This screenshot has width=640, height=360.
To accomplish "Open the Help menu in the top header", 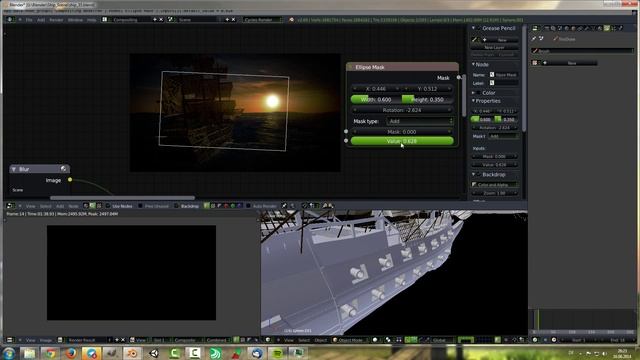I will 91,20.
